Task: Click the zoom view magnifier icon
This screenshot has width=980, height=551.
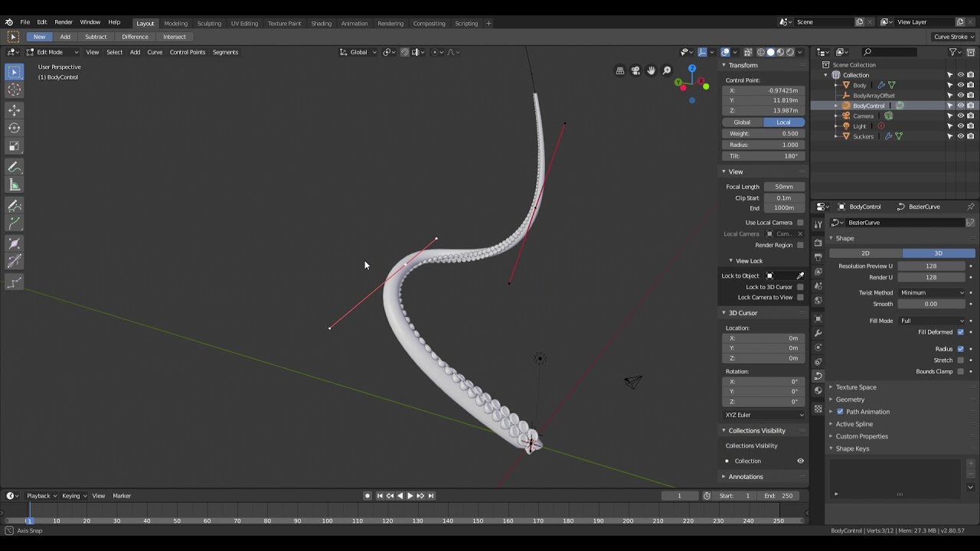Action: tap(667, 70)
